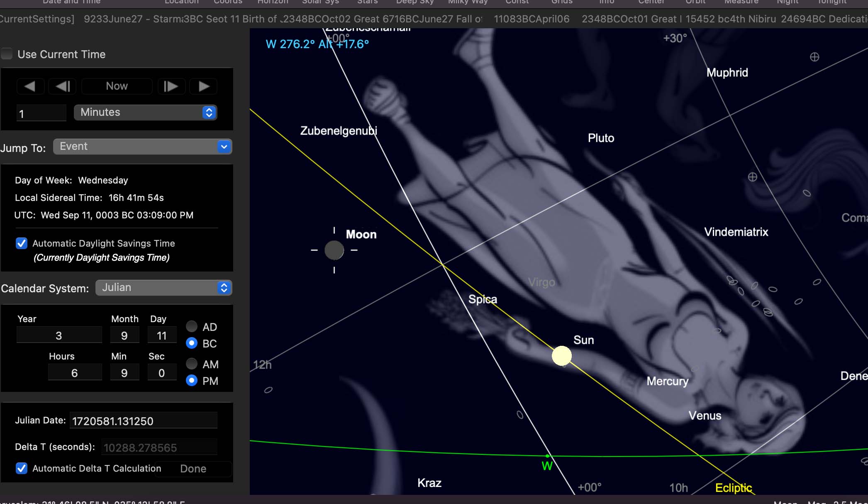Screen dimensions: 868x504
Task: Click the Done button
Action: click(193, 469)
